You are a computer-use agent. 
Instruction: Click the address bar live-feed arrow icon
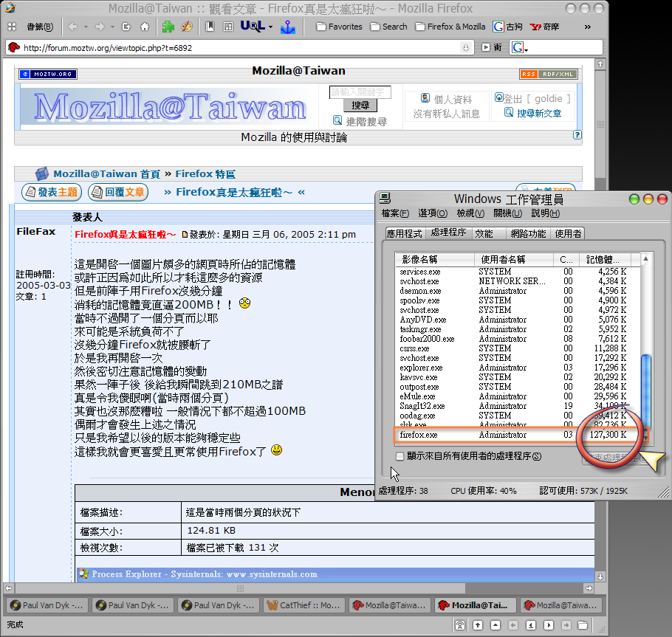click(x=466, y=47)
